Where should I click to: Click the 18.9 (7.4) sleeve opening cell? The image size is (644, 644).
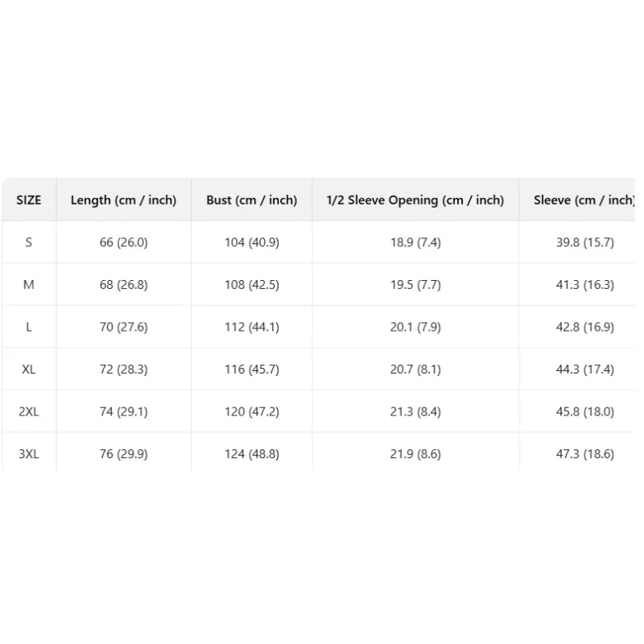point(415,242)
